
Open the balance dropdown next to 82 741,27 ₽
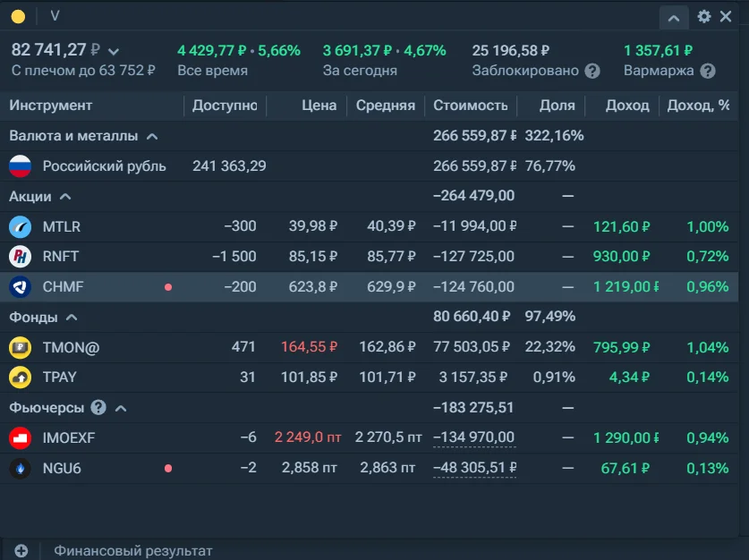(114, 51)
